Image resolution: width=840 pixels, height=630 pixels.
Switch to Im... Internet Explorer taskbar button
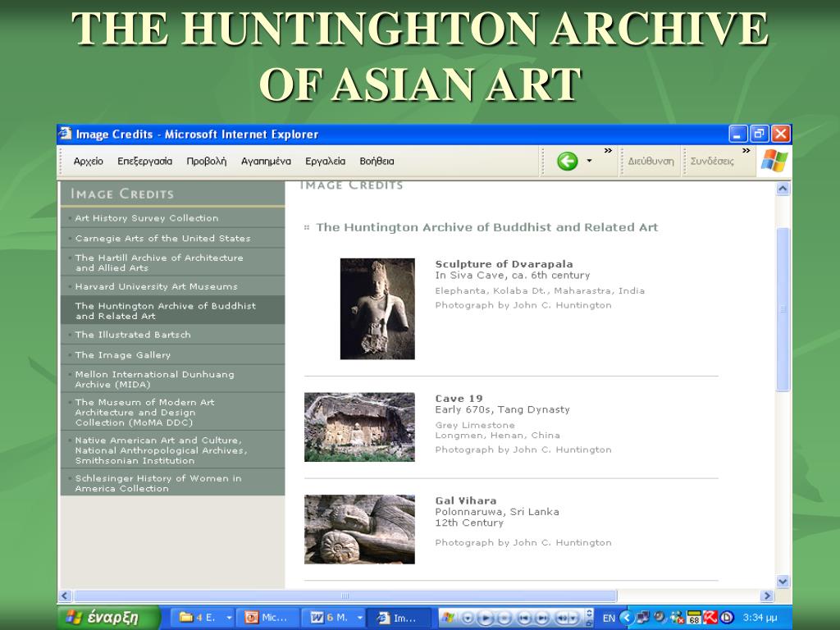[x=399, y=618]
